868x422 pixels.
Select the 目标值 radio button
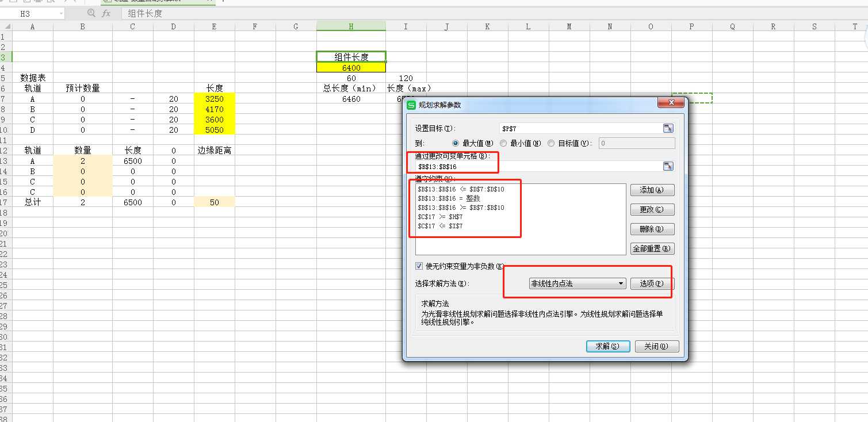click(x=551, y=143)
